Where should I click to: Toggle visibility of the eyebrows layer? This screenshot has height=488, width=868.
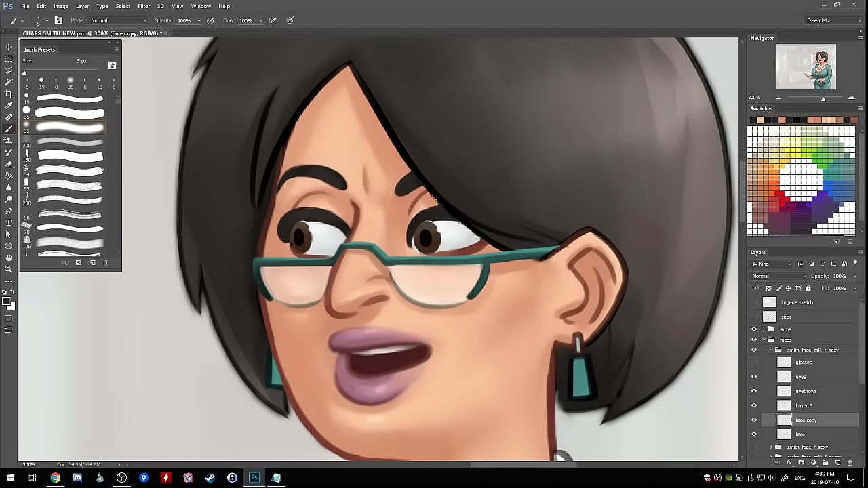(754, 391)
